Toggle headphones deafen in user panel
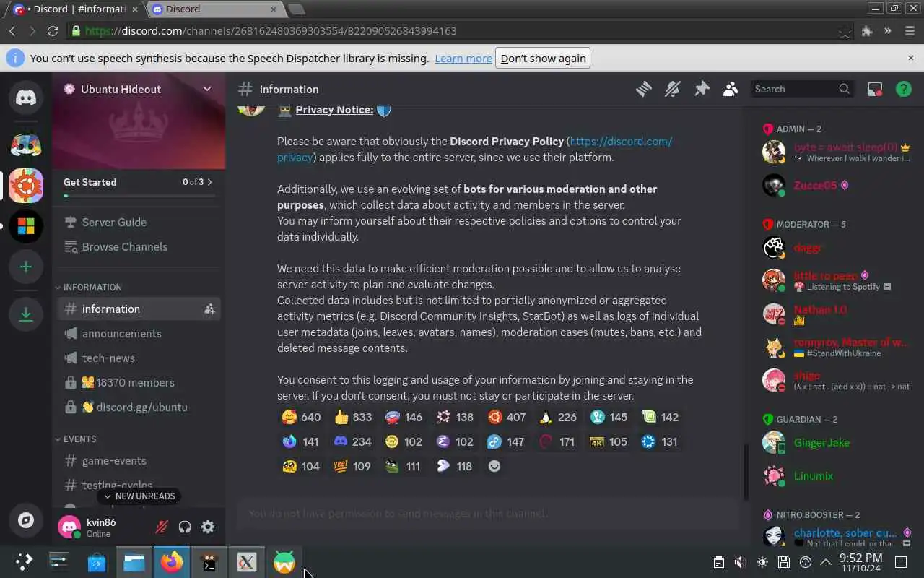Image resolution: width=924 pixels, height=578 pixels. click(185, 527)
